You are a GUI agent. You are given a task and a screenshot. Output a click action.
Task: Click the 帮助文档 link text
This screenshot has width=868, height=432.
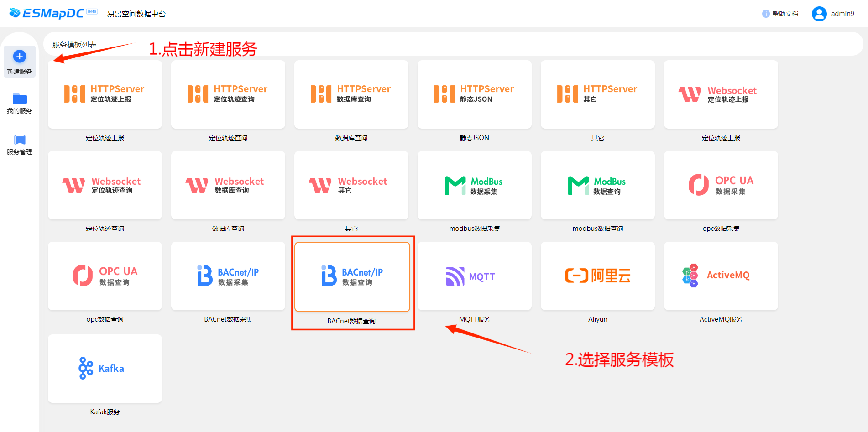(x=785, y=14)
